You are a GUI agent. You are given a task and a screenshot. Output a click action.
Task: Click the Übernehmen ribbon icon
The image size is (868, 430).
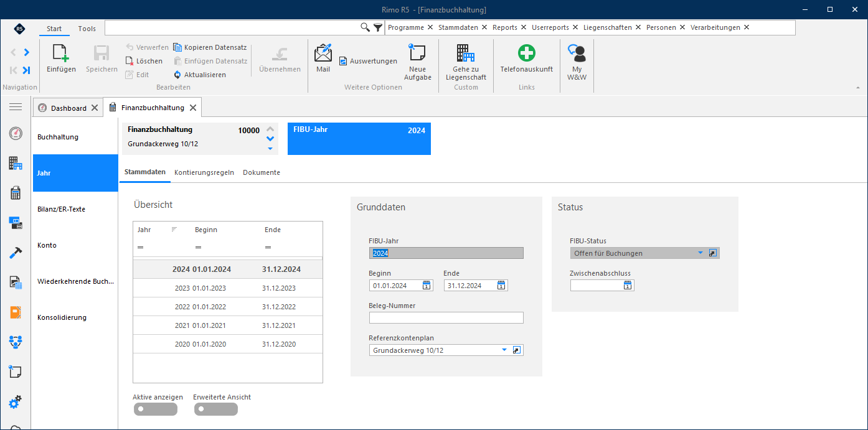pos(280,54)
